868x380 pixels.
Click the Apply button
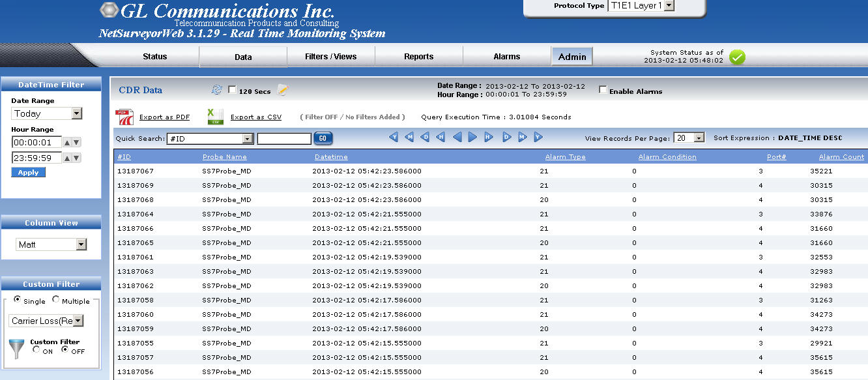pos(28,173)
